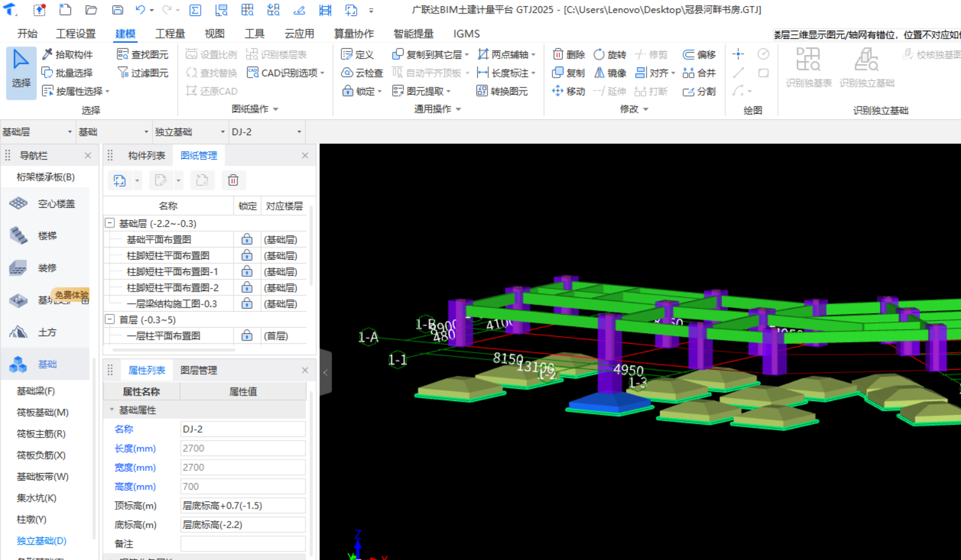The height and width of the screenshot is (560, 961).
Task: Open the 基础 category dropdown
Action: [113, 131]
